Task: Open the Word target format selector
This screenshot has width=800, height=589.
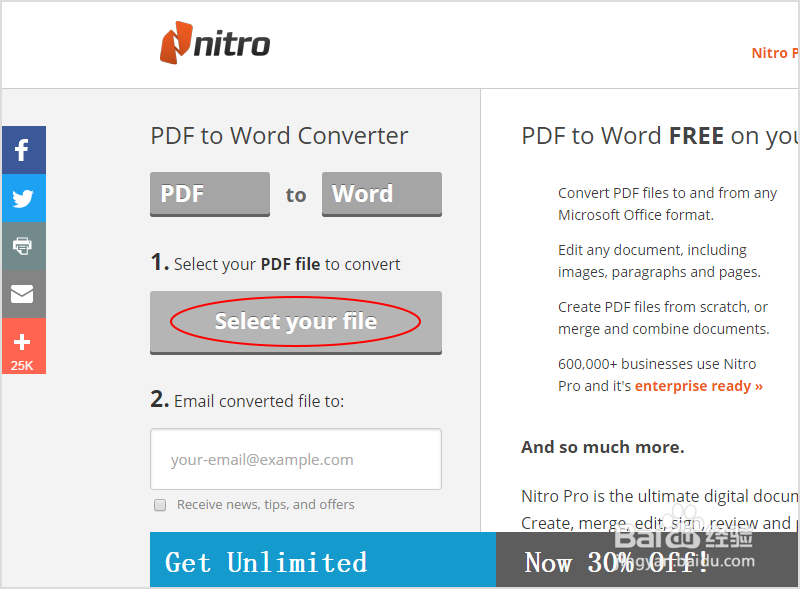Action: [x=382, y=194]
